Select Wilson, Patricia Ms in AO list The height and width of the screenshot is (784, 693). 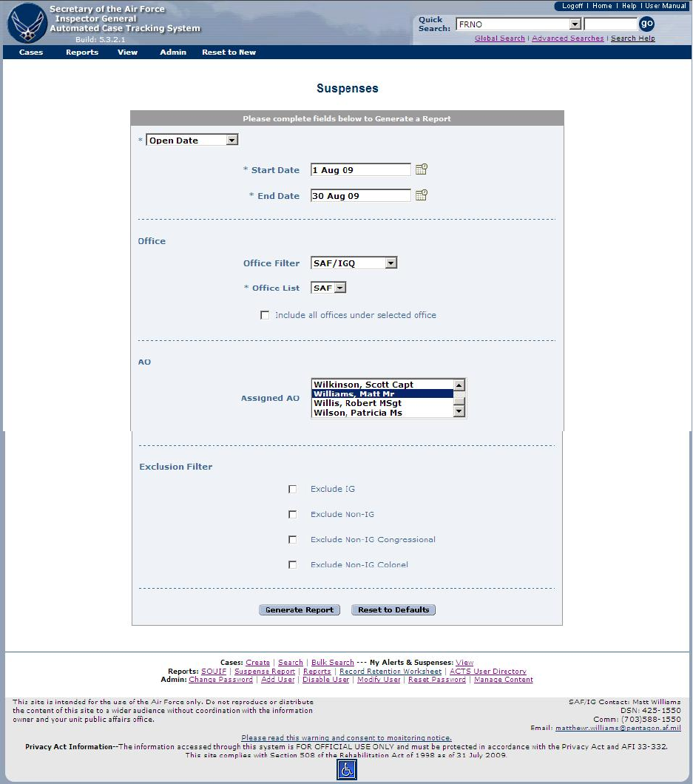pyautogui.click(x=382, y=413)
